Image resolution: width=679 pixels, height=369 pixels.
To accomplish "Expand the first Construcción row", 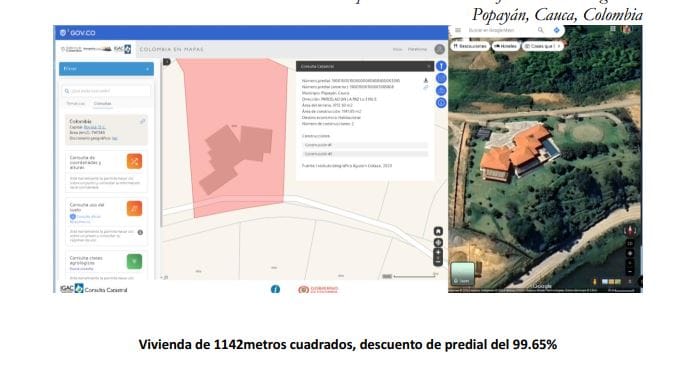I will pyautogui.click(x=365, y=145).
